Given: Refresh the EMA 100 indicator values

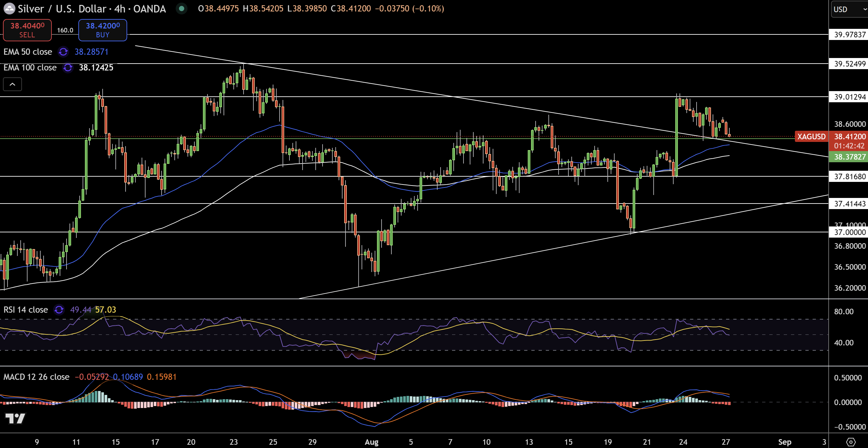Looking at the screenshot, I should pos(68,68).
